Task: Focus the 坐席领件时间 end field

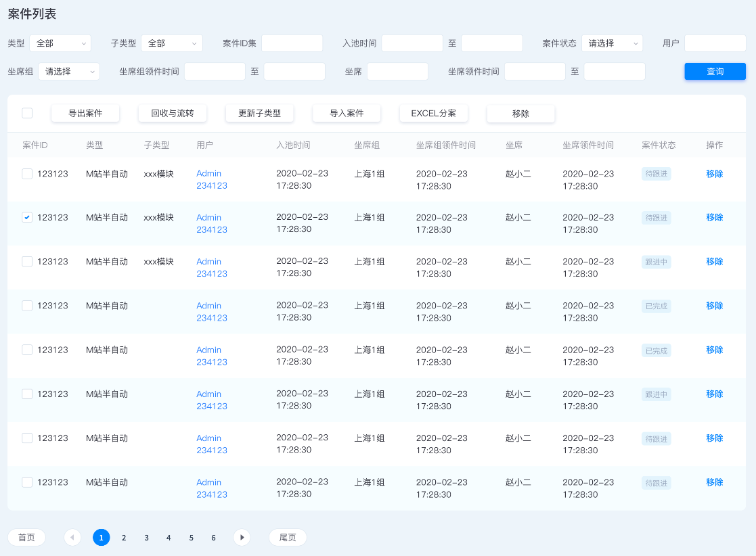Action: click(x=615, y=71)
